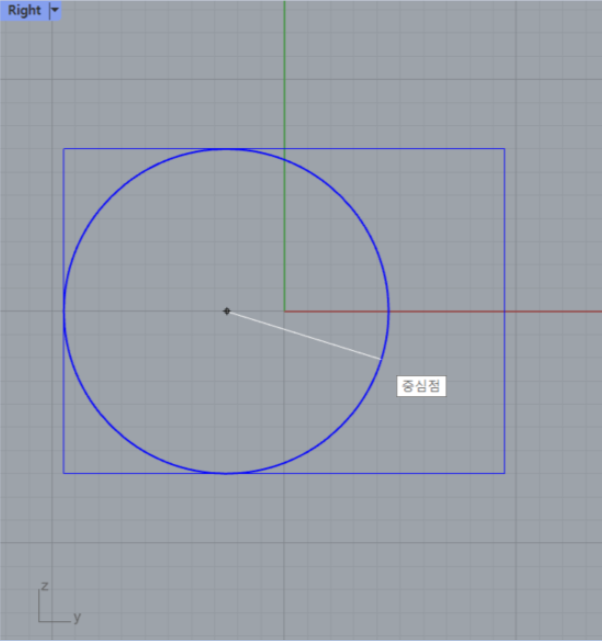Click the 중심점 snap tooltip
This screenshot has height=641, width=602.
[421, 386]
